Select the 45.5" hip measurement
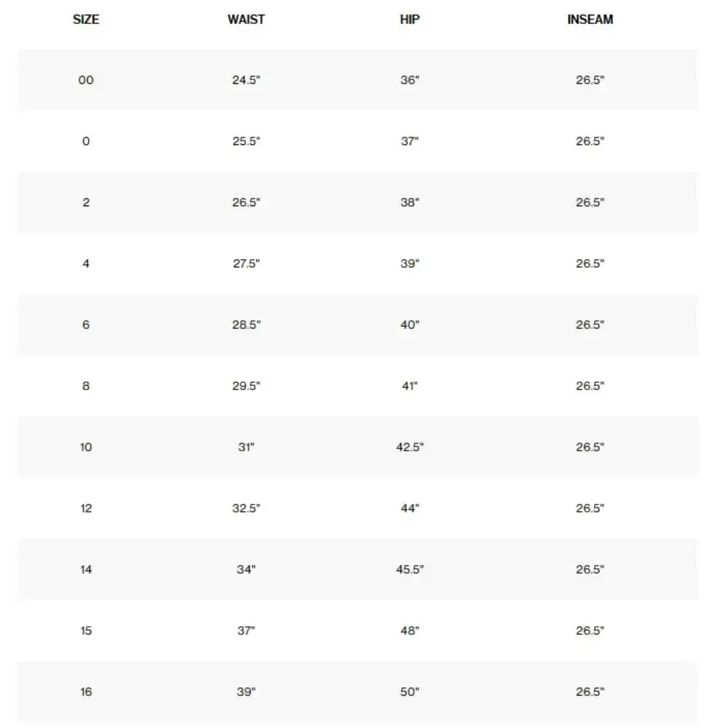The width and height of the screenshot is (728, 728). (409, 569)
